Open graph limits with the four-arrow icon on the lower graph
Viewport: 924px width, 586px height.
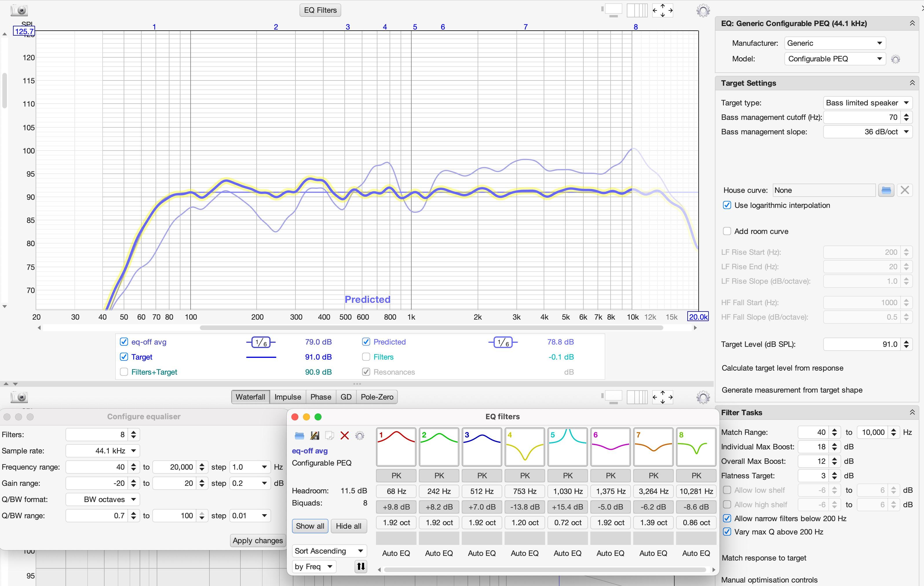point(663,397)
